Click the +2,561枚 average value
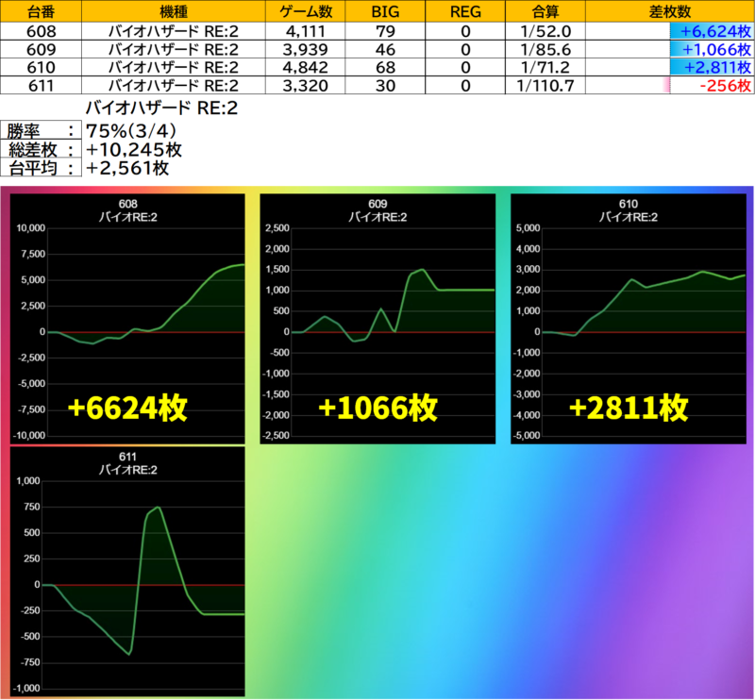The image size is (755, 700). click(x=127, y=168)
